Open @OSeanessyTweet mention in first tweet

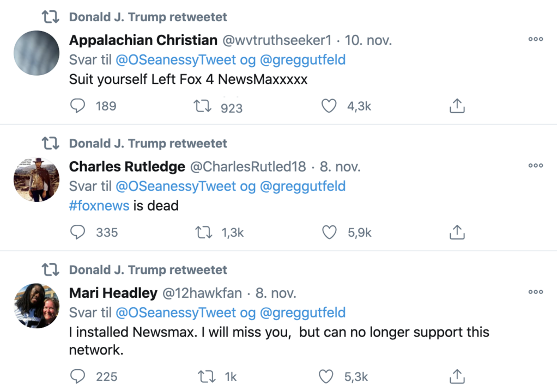176,60
